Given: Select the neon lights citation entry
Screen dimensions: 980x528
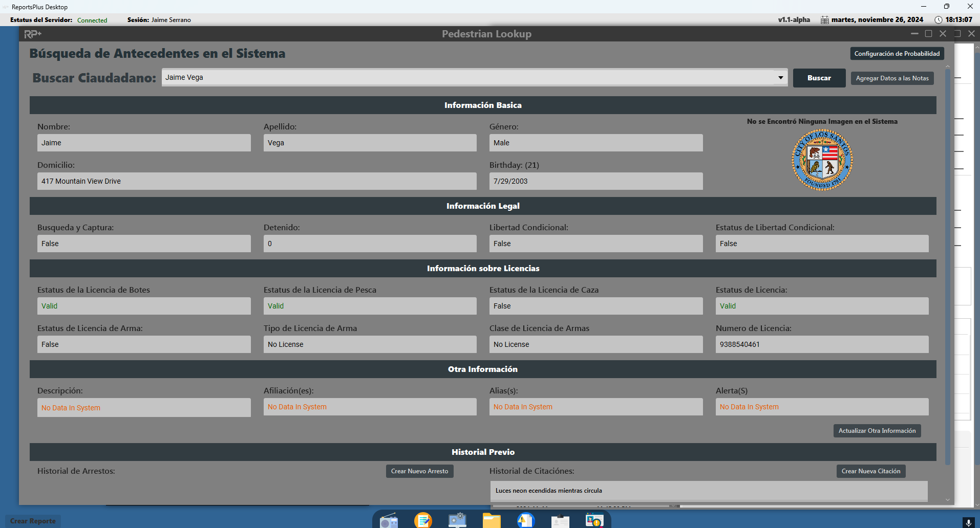Looking at the screenshot, I should coord(709,491).
